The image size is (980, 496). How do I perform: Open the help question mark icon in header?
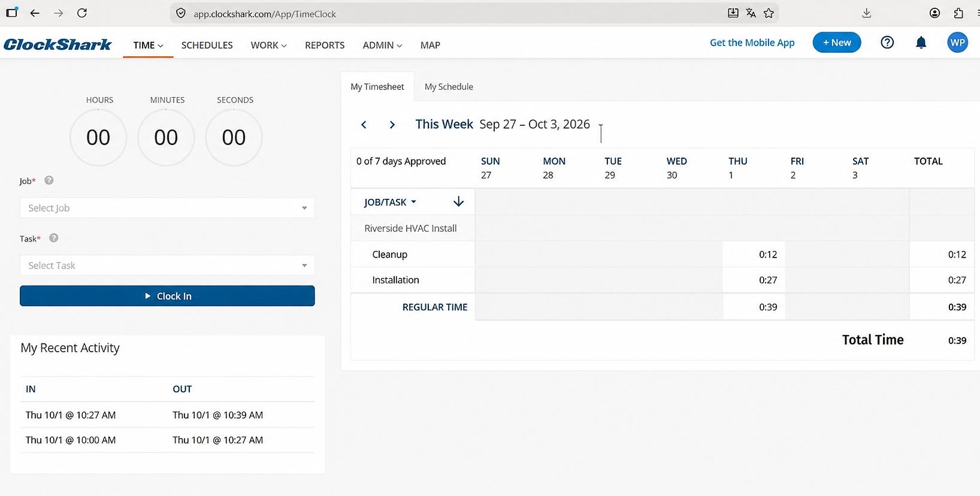coord(887,43)
